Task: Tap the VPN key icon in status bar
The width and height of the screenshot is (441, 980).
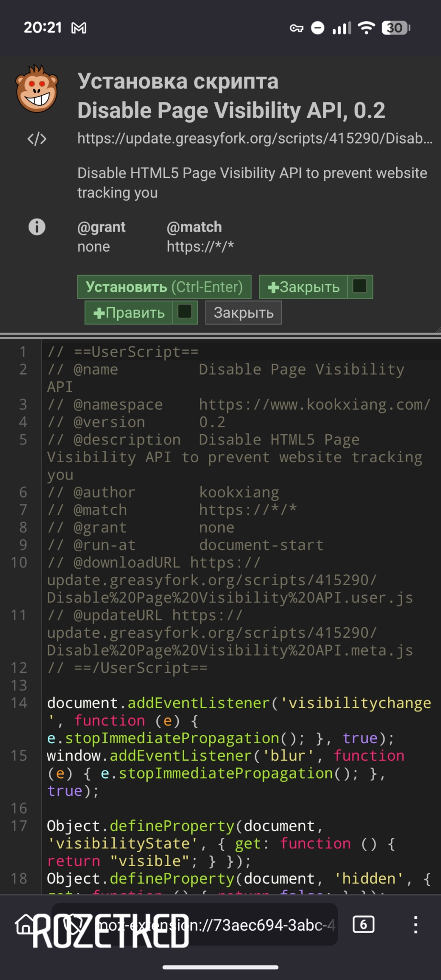Action: coord(296,28)
